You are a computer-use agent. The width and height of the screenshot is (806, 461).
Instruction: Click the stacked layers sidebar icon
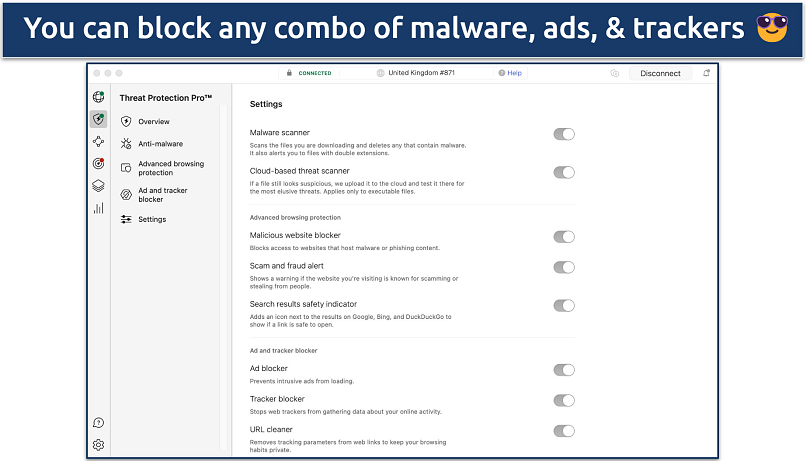pos(98,186)
